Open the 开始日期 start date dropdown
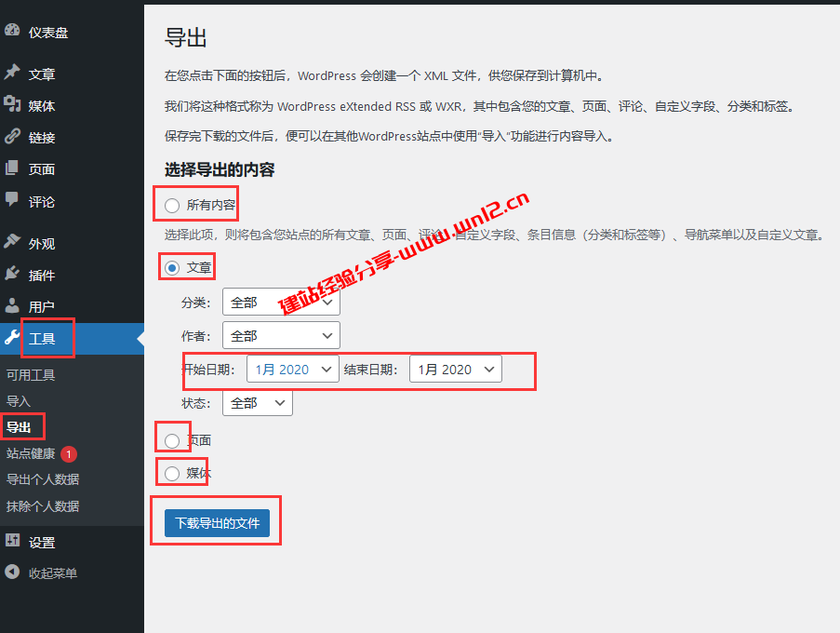 (x=292, y=369)
